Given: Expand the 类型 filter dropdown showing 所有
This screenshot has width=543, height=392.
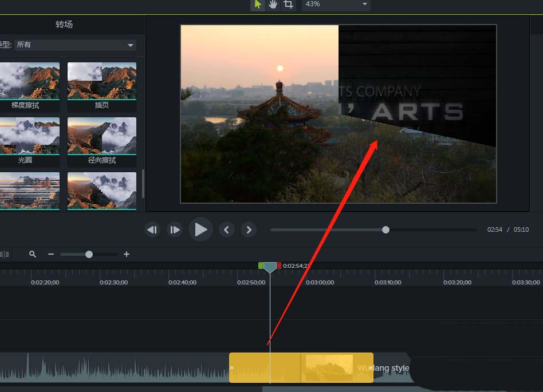Looking at the screenshot, I should [x=75, y=45].
